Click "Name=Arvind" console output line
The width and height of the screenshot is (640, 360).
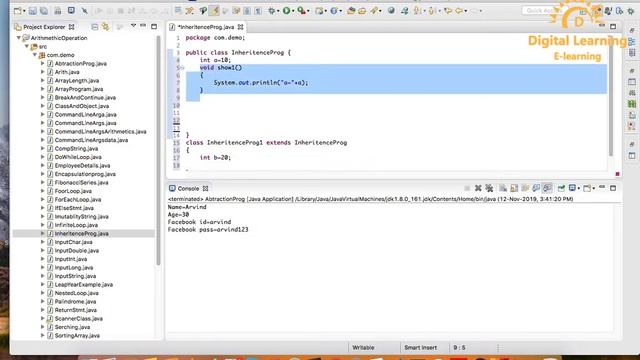187,207
